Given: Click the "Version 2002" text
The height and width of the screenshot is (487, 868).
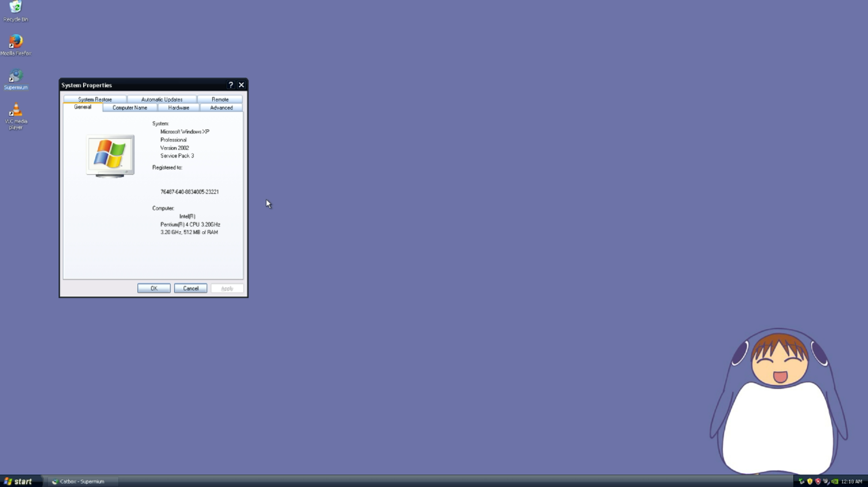Looking at the screenshot, I should point(174,148).
